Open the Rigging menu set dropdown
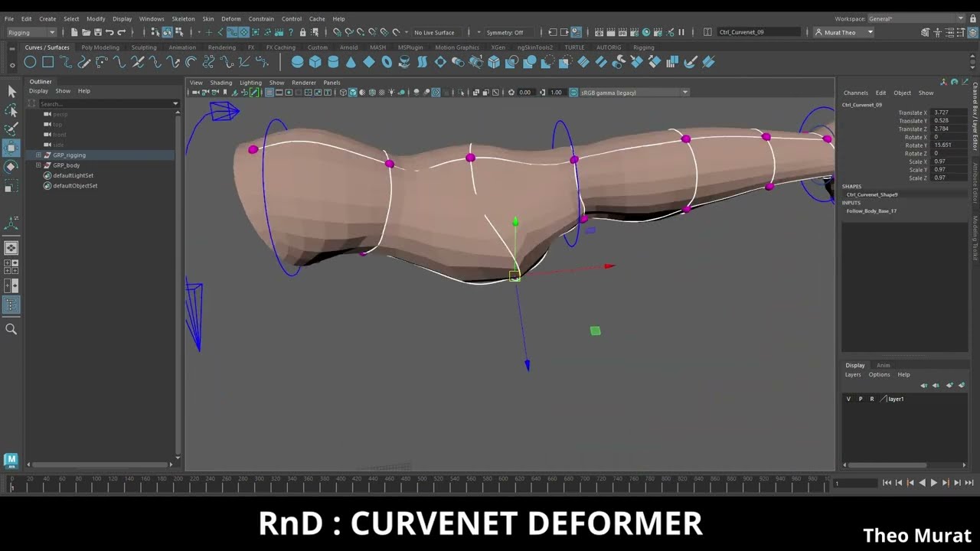This screenshot has height=551, width=980. tap(31, 32)
